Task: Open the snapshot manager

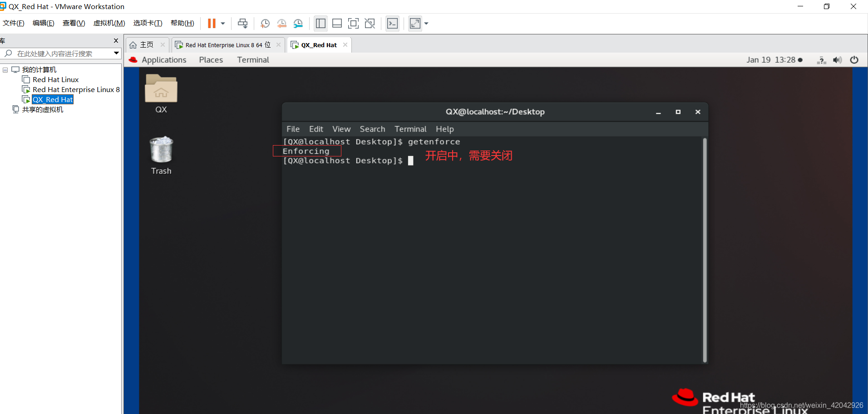Action: point(298,23)
